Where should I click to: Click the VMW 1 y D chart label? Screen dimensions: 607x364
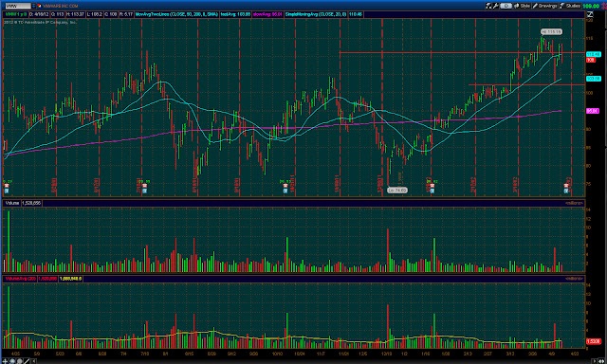click(16, 14)
